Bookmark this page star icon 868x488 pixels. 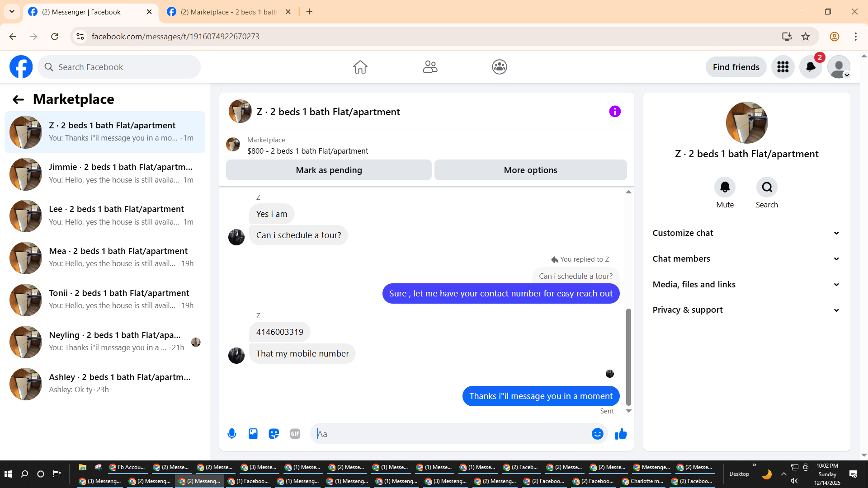tap(806, 37)
